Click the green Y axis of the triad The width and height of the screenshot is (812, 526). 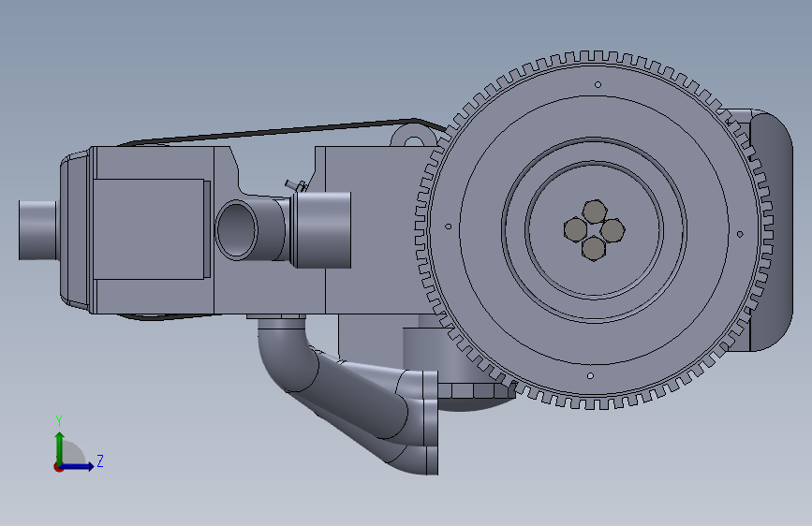click(60, 448)
